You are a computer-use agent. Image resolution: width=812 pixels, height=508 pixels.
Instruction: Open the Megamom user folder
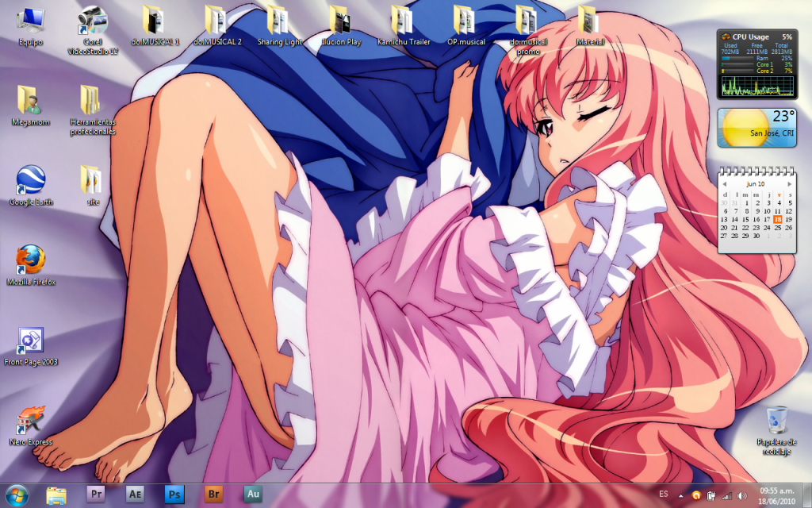tap(31, 106)
